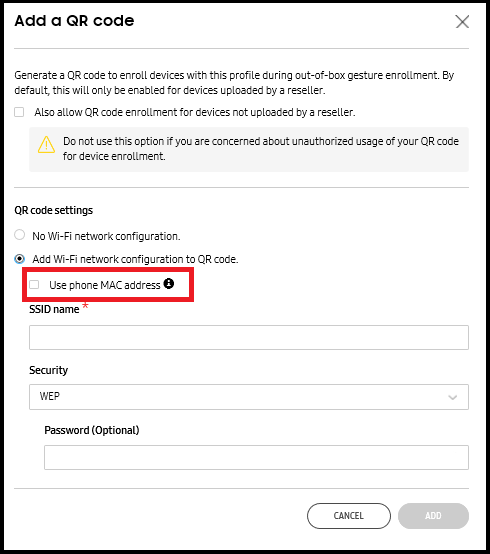The width and height of the screenshot is (490, 554).
Task: Click the CANCEL button
Action: click(x=349, y=516)
